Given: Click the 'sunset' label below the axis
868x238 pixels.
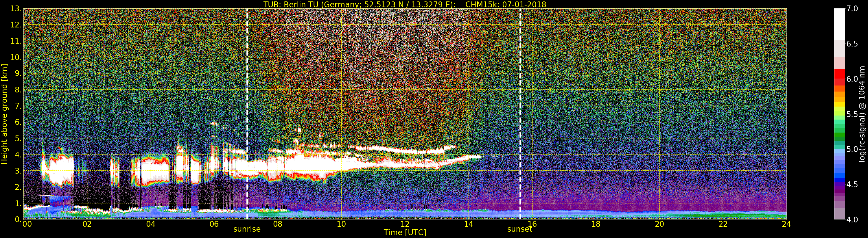Looking at the screenshot, I should tap(519, 229).
